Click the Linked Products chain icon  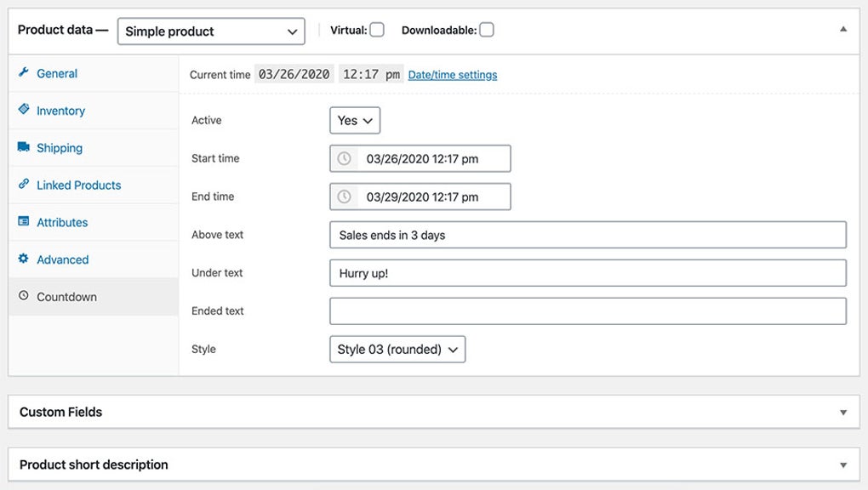click(x=24, y=185)
